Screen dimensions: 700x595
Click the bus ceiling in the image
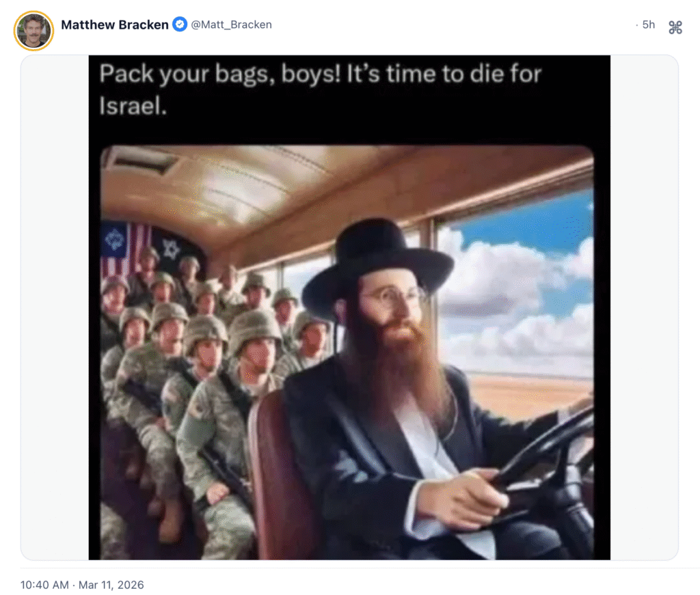pyautogui.click(x=312, y=187)
